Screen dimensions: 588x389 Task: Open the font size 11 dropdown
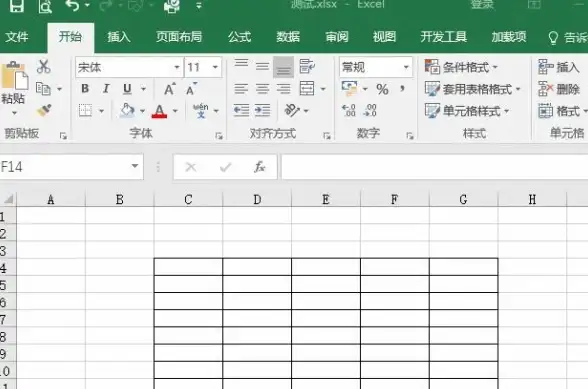click(x=215, y=68)
